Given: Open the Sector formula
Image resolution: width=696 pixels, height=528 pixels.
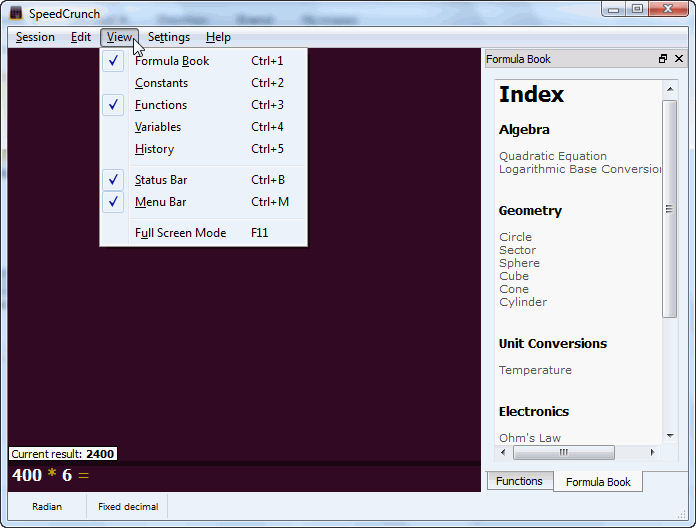Looking at the screenshot, I should point(517,250).
